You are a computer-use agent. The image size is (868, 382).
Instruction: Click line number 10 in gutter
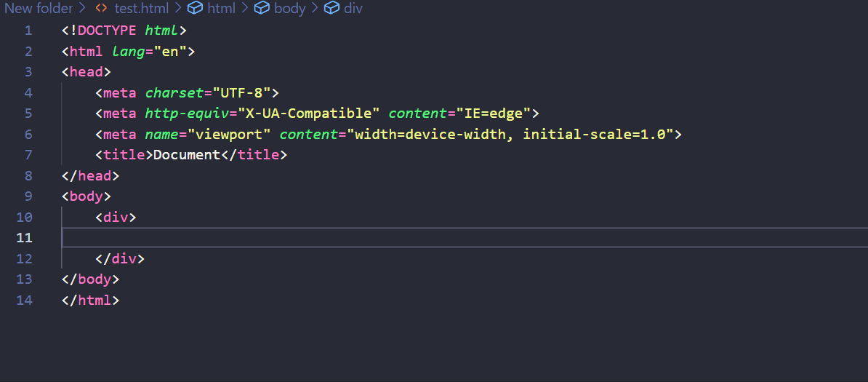point(25,218)
